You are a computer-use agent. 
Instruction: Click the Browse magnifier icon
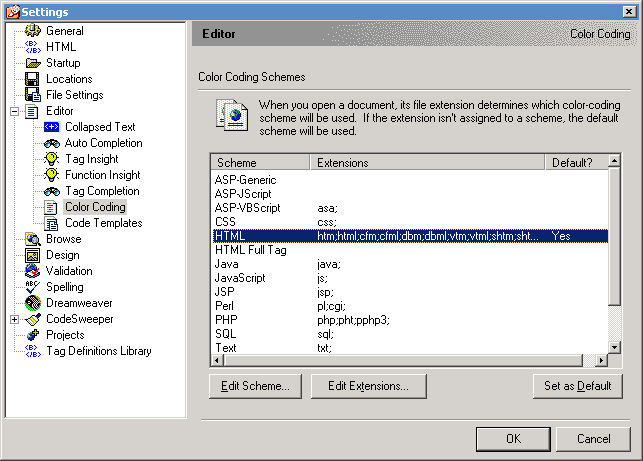pyautogui.click(x=32, y=239)
